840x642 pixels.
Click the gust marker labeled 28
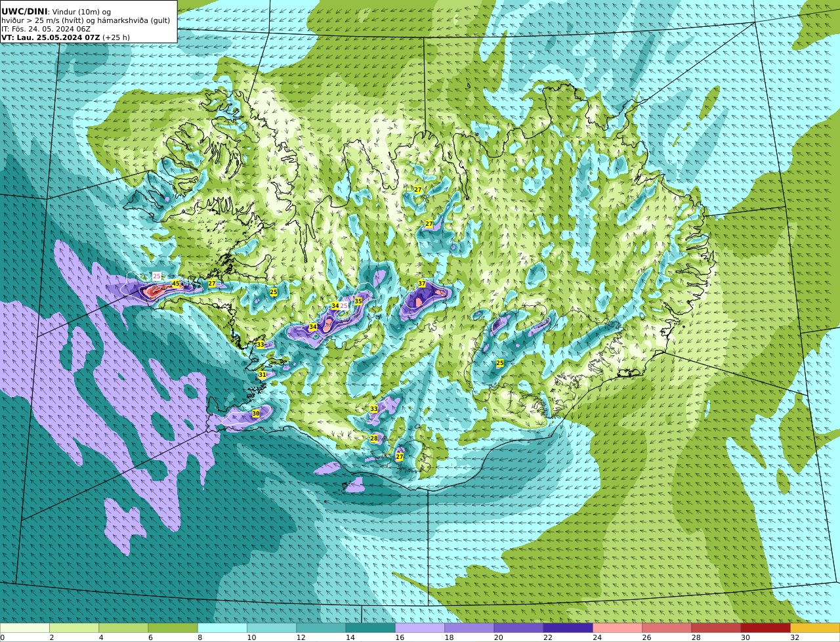point(374,439)
